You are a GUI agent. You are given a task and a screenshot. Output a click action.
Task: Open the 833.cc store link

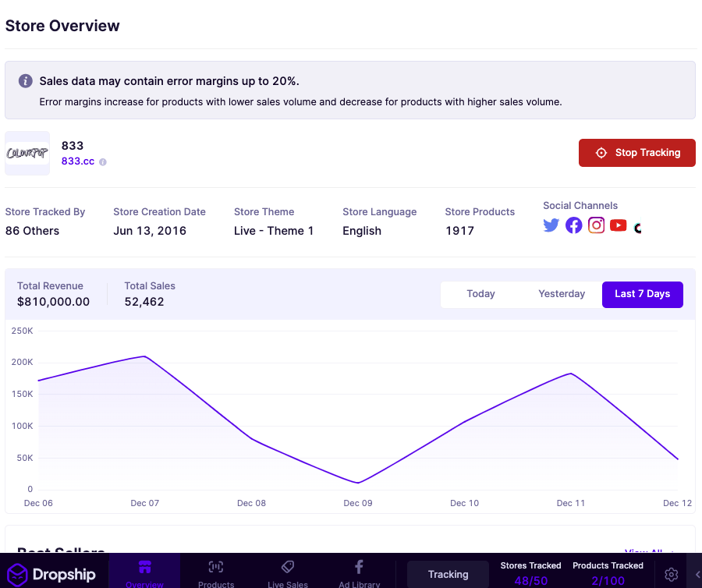coord(78,161)
